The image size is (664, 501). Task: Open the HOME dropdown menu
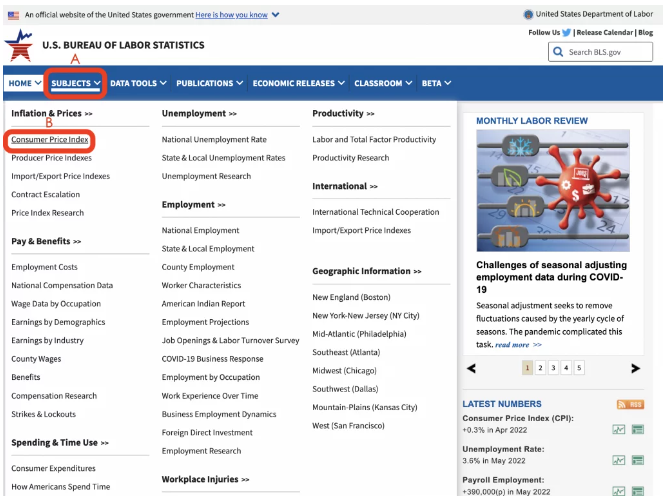tap(25, 83)
